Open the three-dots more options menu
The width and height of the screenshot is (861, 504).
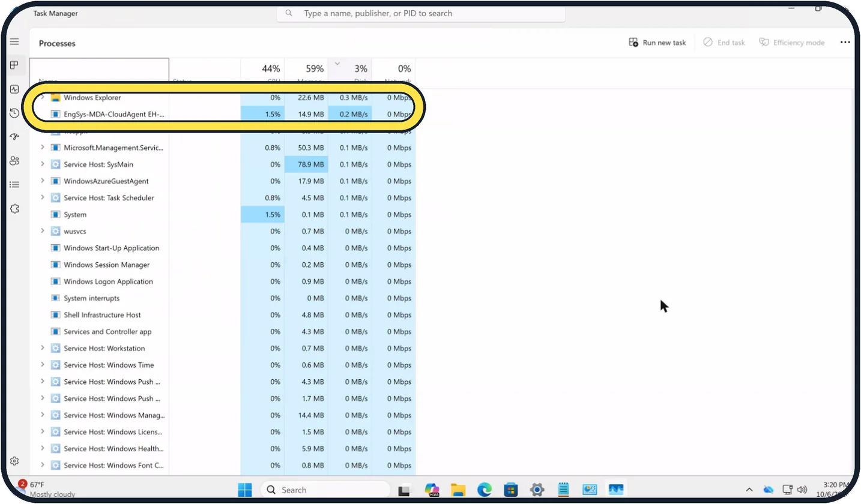pyautogui.click(x=845, y=43)
